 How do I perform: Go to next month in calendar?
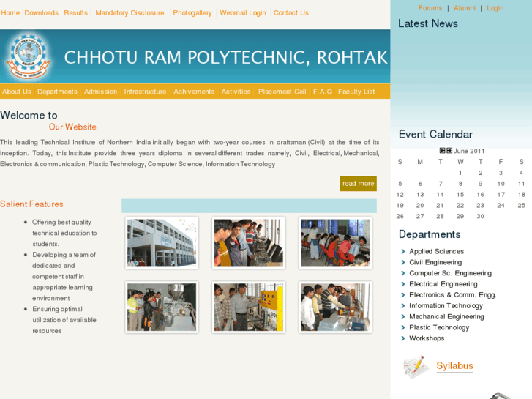(x=449, y=150)
